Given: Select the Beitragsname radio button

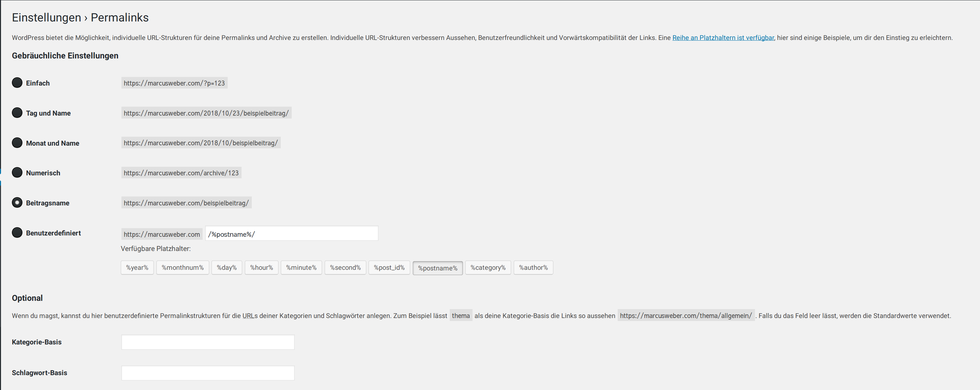Looking at the screenshot, I should point(17,203).
